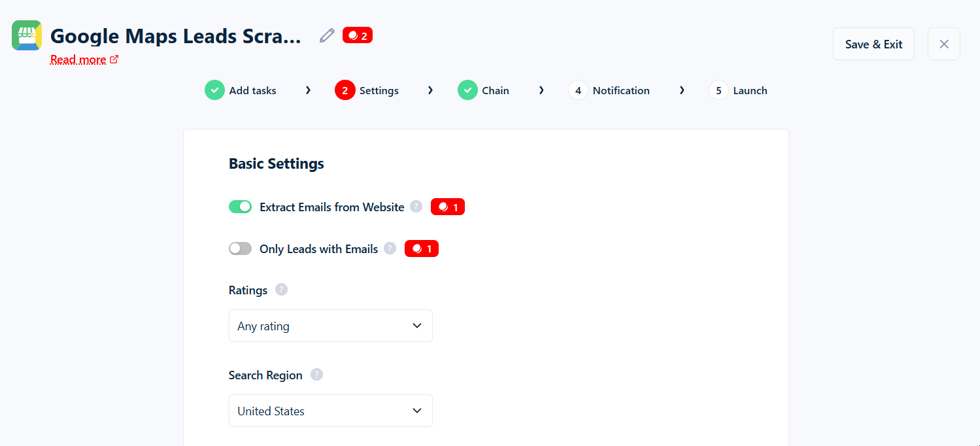
Task: Enable Only Leads with Emails toggle
Action: tap(240, 249)
